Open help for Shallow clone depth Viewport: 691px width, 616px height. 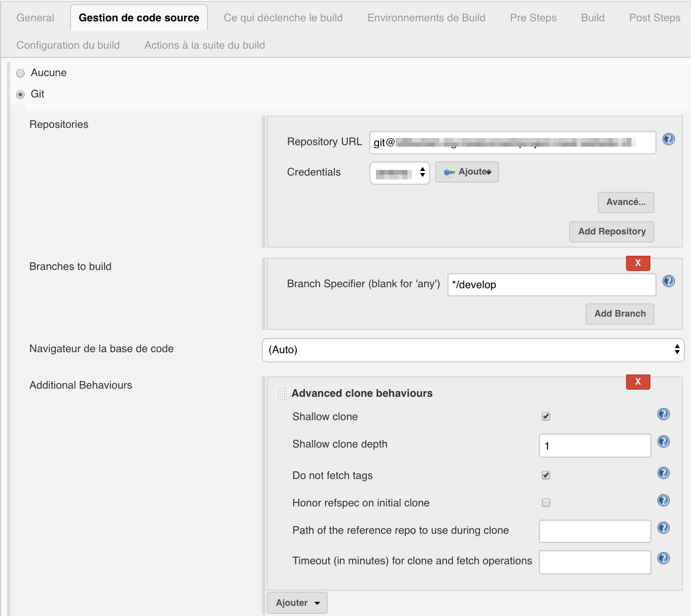point(663,441)
